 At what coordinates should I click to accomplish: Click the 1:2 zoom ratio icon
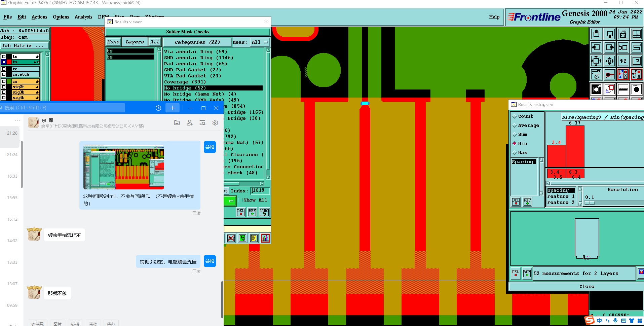pos(623,61)
